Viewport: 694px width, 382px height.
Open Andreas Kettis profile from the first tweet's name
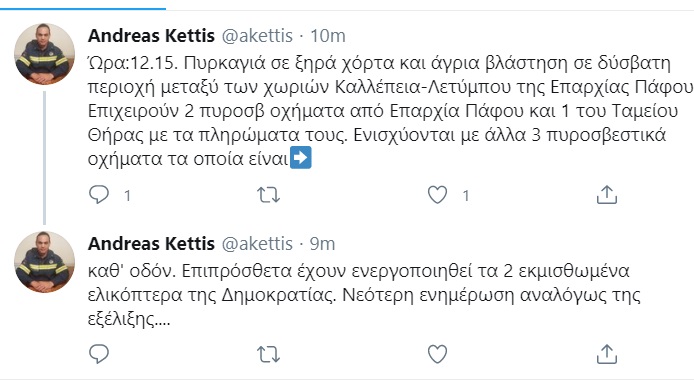[151, 35]
